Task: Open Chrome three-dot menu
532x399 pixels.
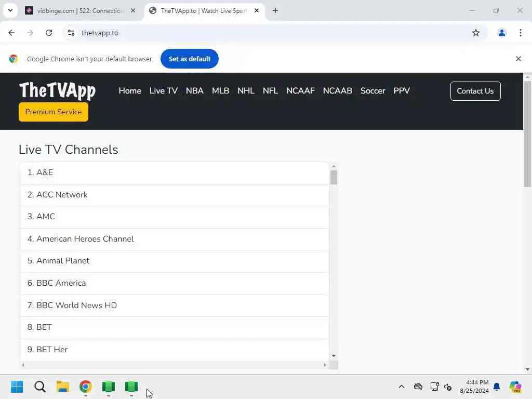Action: tap(521, 33)
